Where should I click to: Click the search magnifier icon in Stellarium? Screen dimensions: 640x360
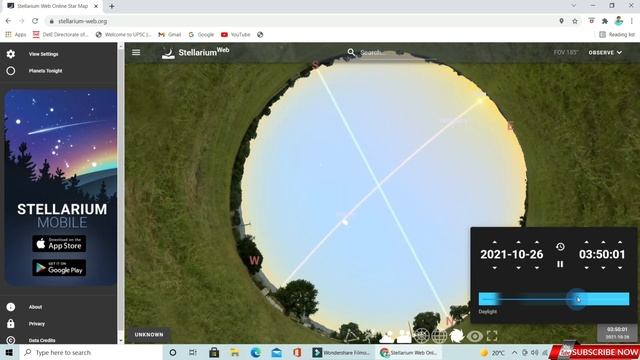tap(351, 52)
